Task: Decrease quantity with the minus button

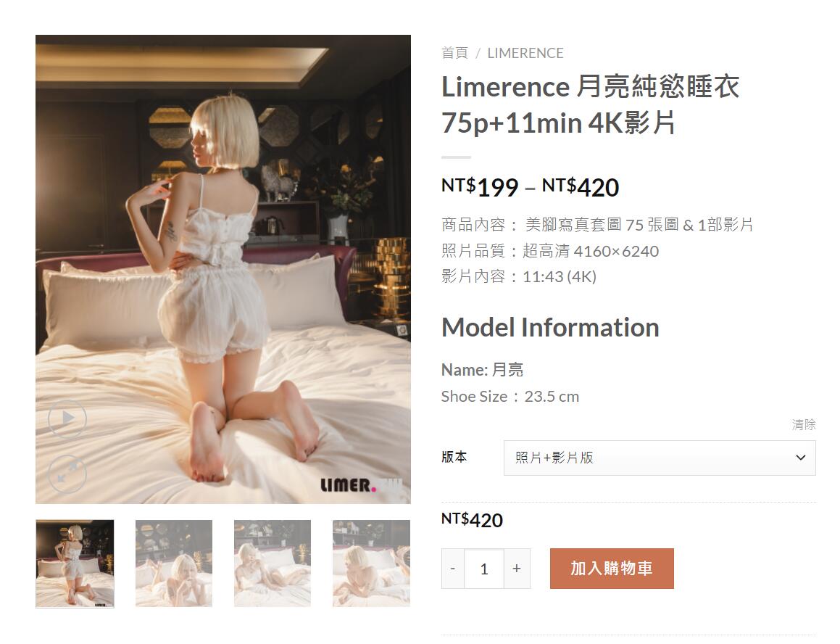Action: tap(453, 569)
